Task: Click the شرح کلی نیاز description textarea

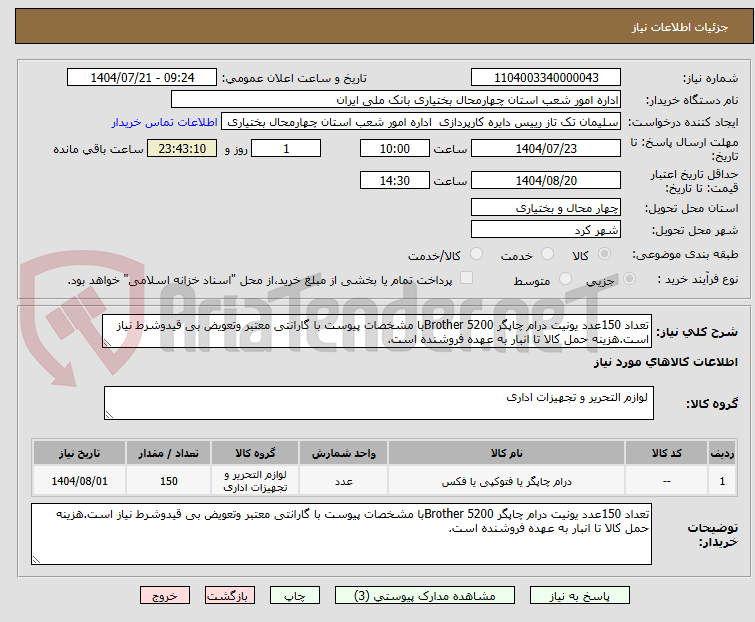Action: [377, 331]
